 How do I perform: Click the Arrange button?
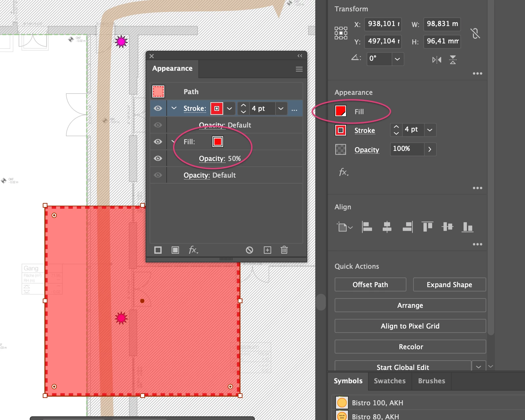click(410, 305)
